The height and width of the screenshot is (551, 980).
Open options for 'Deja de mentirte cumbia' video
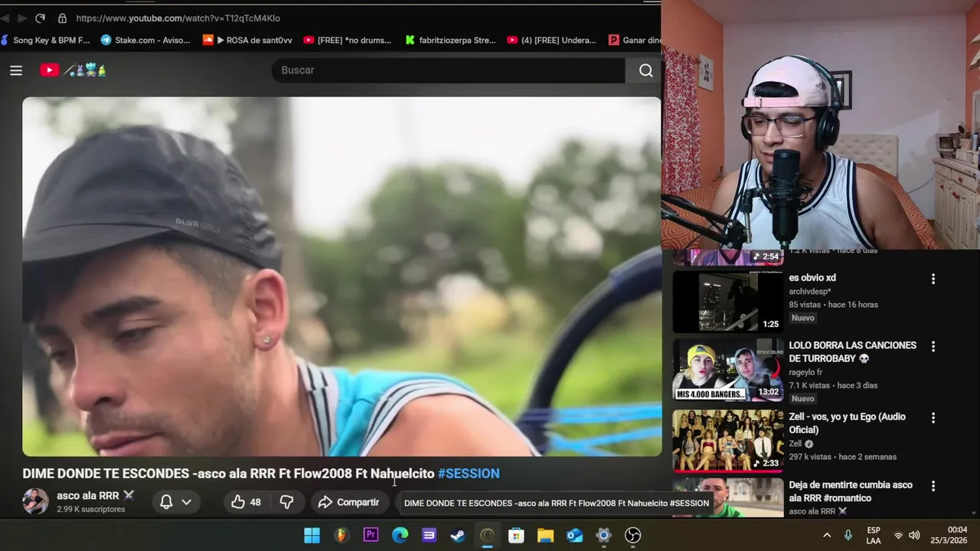[x=933, y=486]
